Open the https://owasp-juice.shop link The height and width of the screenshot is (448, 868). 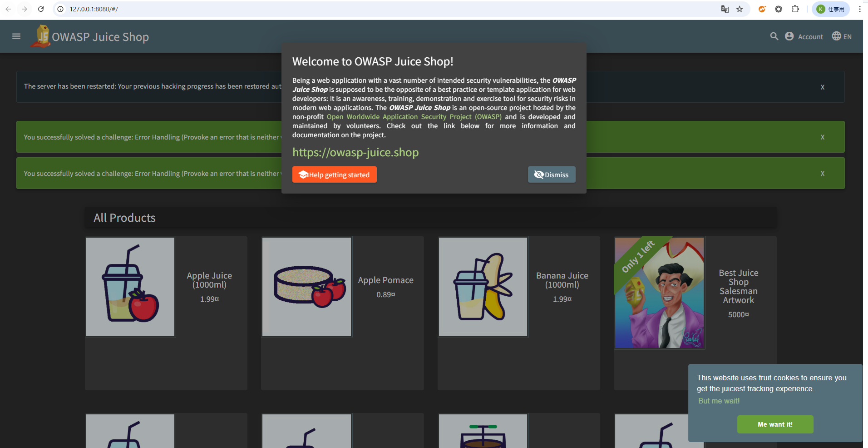point(355,152)
